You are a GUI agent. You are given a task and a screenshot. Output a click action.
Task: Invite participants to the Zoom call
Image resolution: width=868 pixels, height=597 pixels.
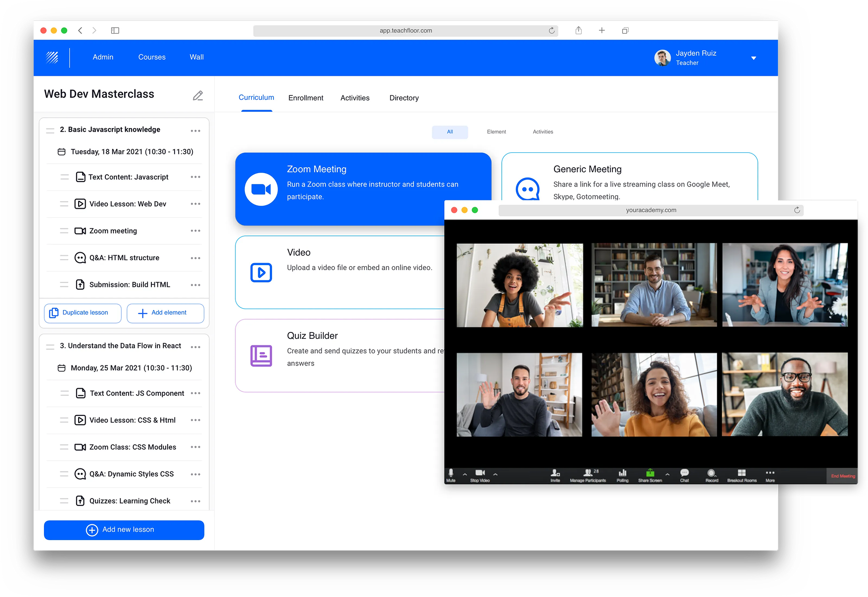click(x=556, y=475)
